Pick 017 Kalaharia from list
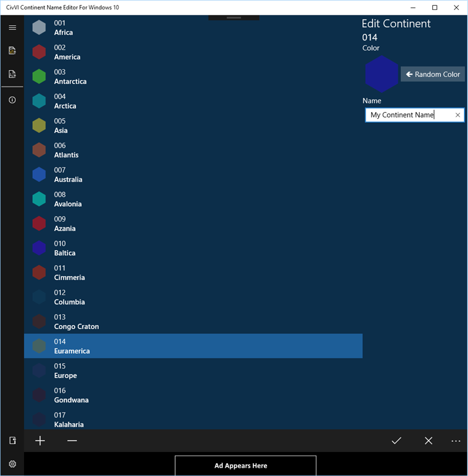The image size is (468, 476). pos(193,420)
